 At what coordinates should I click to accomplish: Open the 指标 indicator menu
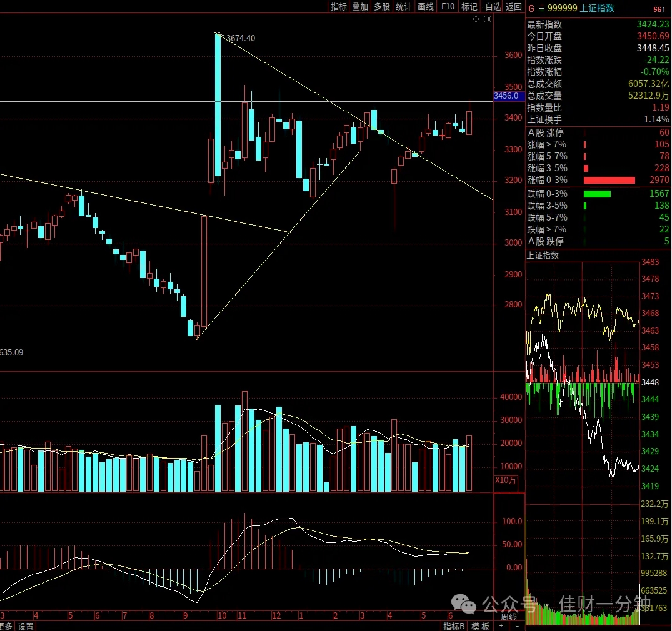click(x=339, y=6)
